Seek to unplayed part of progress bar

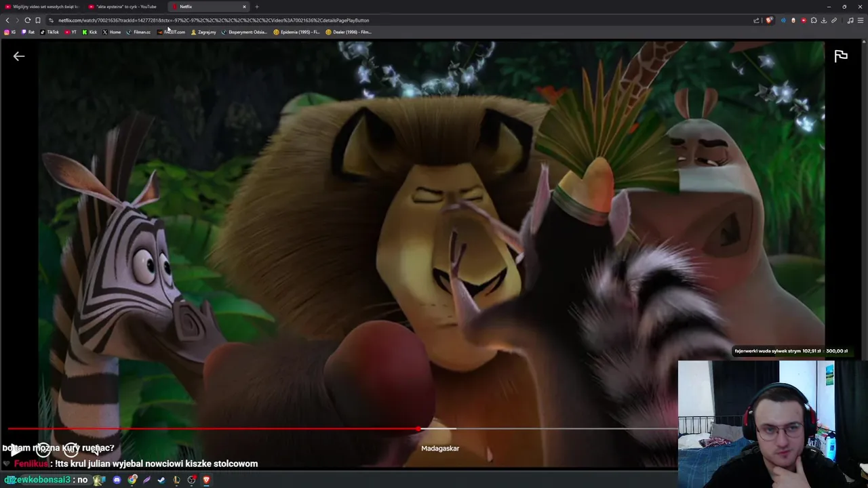pos(566,428)
